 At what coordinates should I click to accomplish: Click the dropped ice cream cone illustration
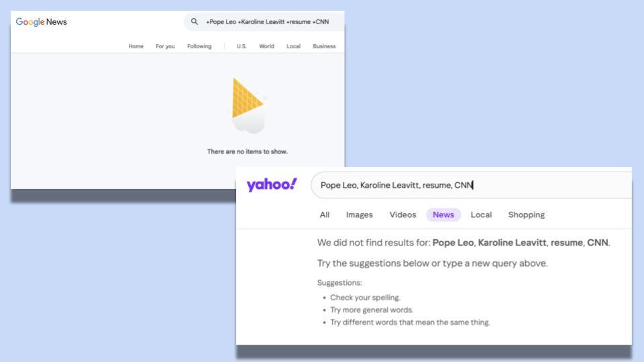click(x=248, y=105)
